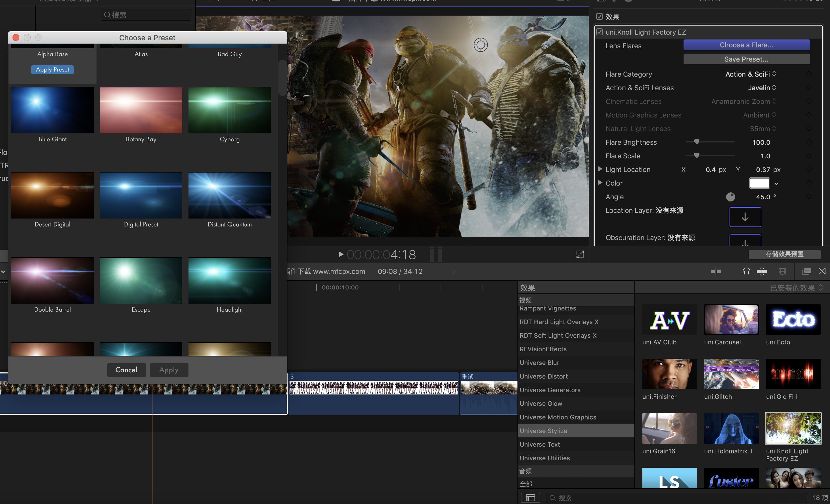Toggle the snapping icon in timeline toolbar
This screenshot has height=504, width=830.
pyautogui.click(x=762, y=271)
